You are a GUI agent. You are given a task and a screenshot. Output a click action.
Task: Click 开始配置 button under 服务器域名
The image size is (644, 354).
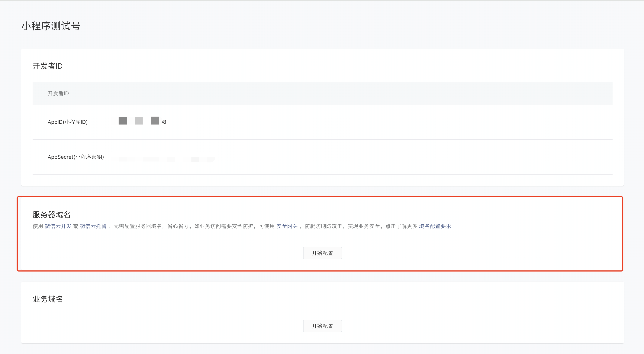(322, 253)
